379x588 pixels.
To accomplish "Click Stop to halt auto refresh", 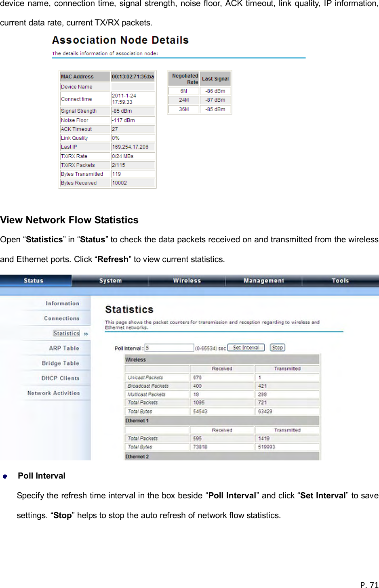I will (277, 347).
